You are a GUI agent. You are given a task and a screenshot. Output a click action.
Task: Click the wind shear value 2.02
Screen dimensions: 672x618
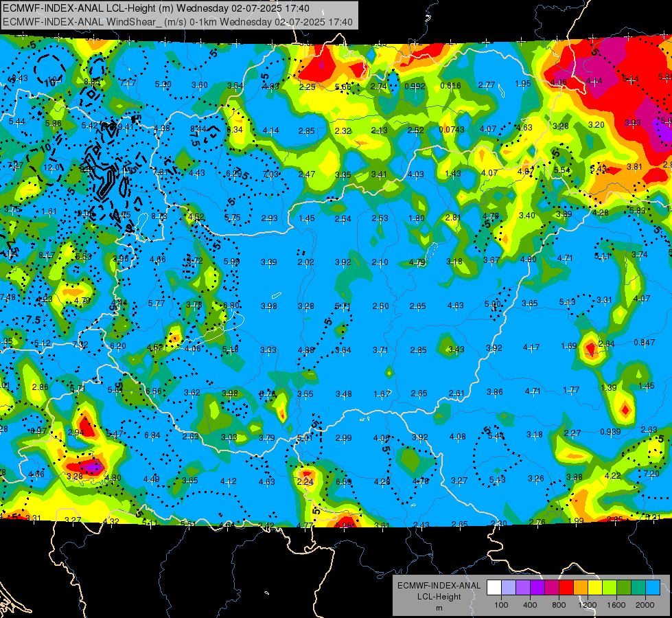pyautogui.click(x=306, y=262)
